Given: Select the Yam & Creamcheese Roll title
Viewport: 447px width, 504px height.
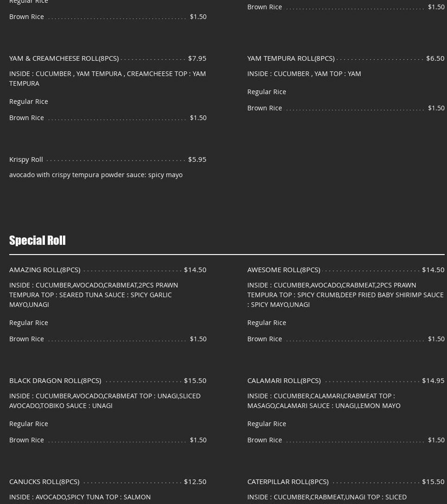Looking at the screenshot, I should [64, 58].
